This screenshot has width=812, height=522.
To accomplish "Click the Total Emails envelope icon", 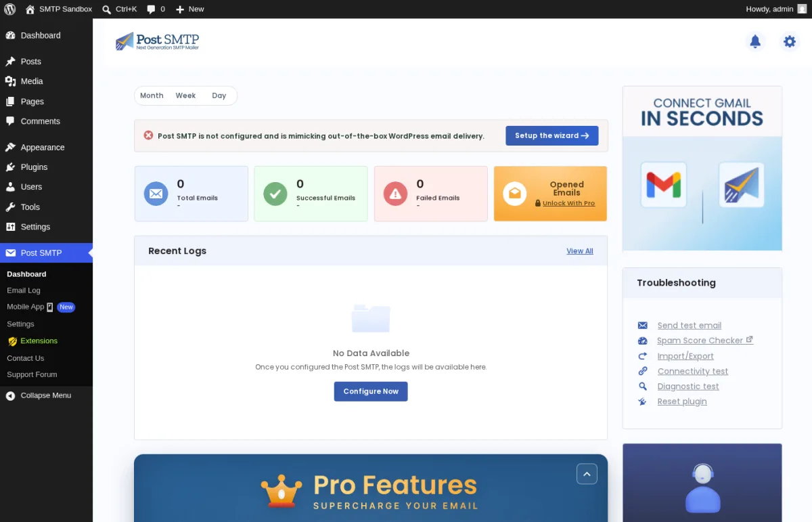I will click(x=156, y=194).
